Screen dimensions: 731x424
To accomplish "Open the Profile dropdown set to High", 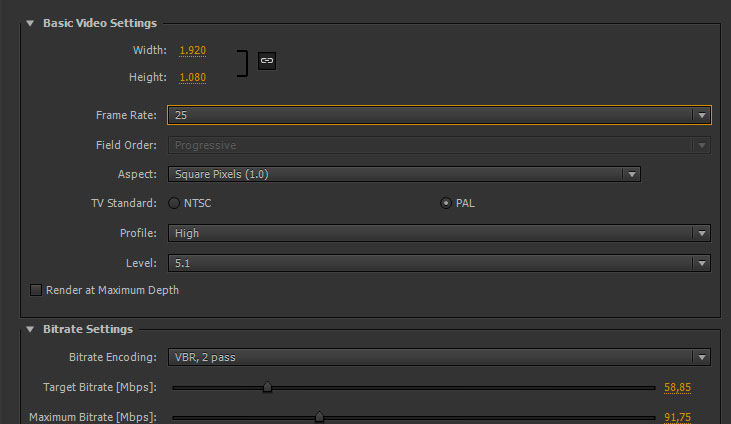I will [x=439, y=233].
